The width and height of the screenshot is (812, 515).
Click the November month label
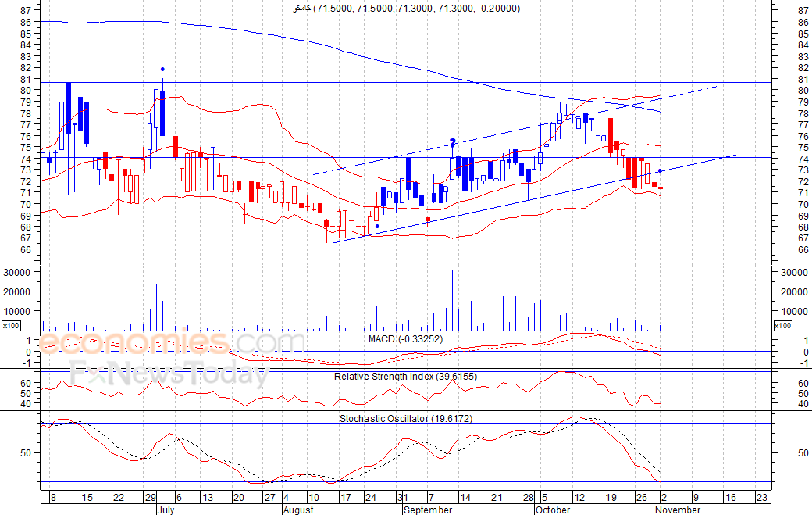coord(678,510)
